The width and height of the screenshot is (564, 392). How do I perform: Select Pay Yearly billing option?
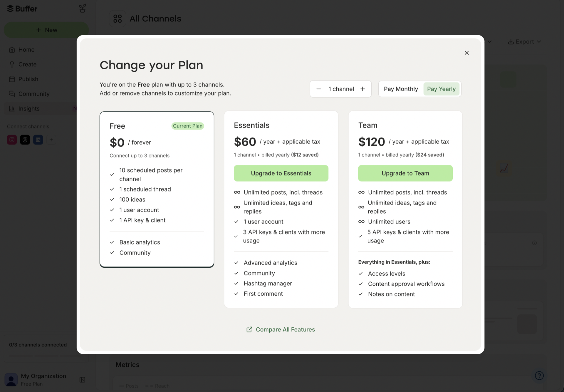point(441,89)
